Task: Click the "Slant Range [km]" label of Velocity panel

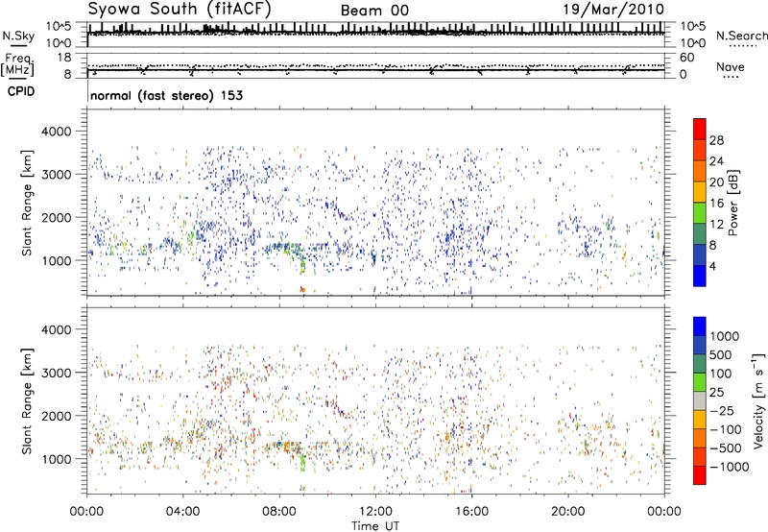Action: click(27, 400)
